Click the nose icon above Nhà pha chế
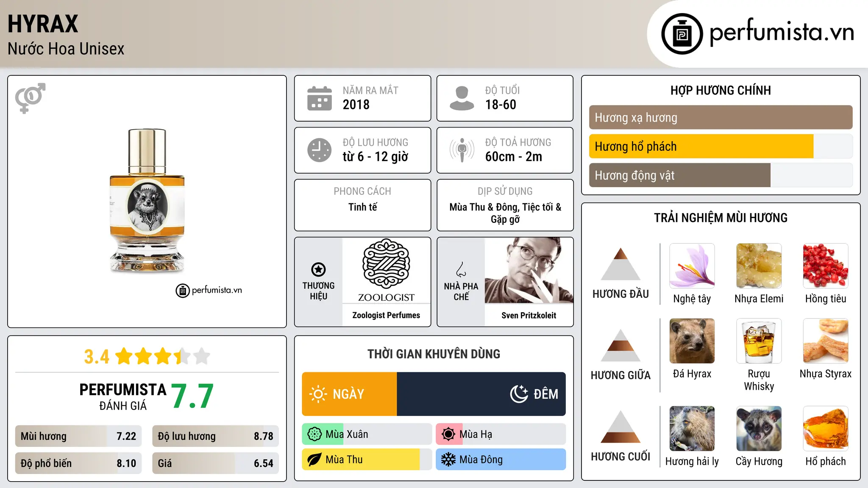This screenshot has height=488, width=868. click(x=461, y=269)
